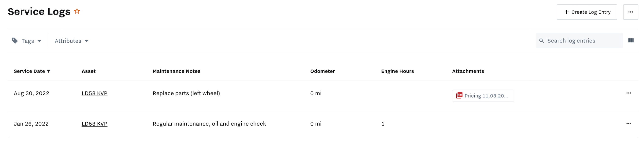This screenshot has width=644, height=148.
Task: Toggle Service Date sort order
Action: point(32,71)
